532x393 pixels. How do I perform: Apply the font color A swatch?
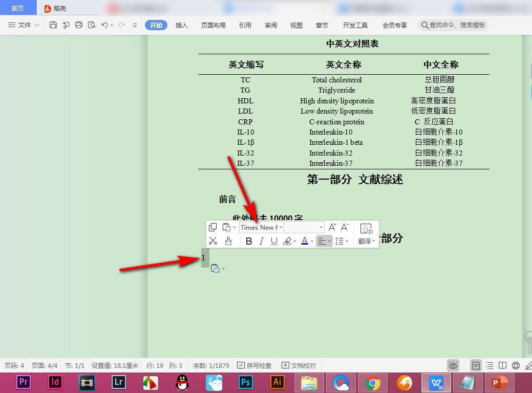[305, 241]
